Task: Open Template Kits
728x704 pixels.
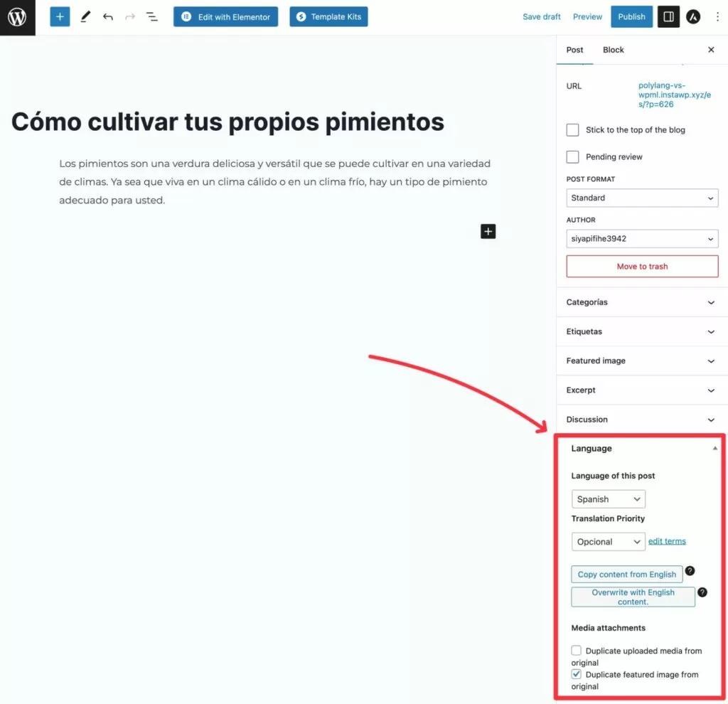Action: (x=328, y=17)
